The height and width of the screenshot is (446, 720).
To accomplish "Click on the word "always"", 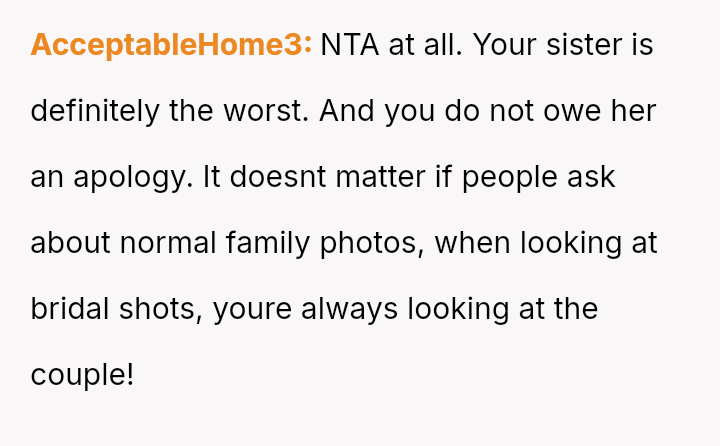I will 347,309.
